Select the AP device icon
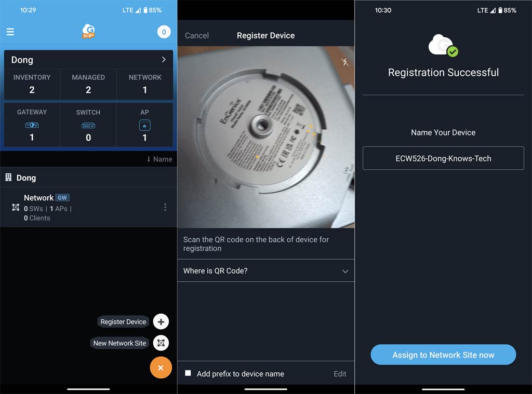This screenshot has width=532, height=394. [145, 125]
